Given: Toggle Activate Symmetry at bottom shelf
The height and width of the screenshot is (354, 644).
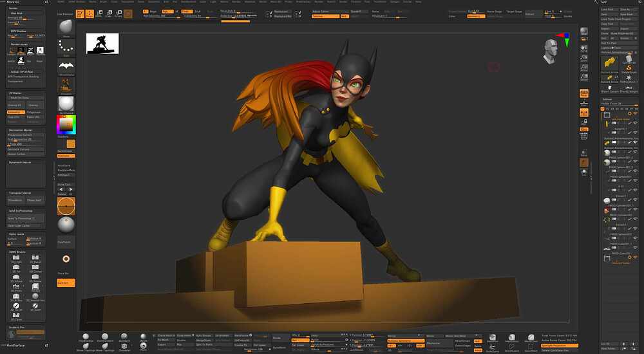Looking at the screenshot, I should point(405,341).
